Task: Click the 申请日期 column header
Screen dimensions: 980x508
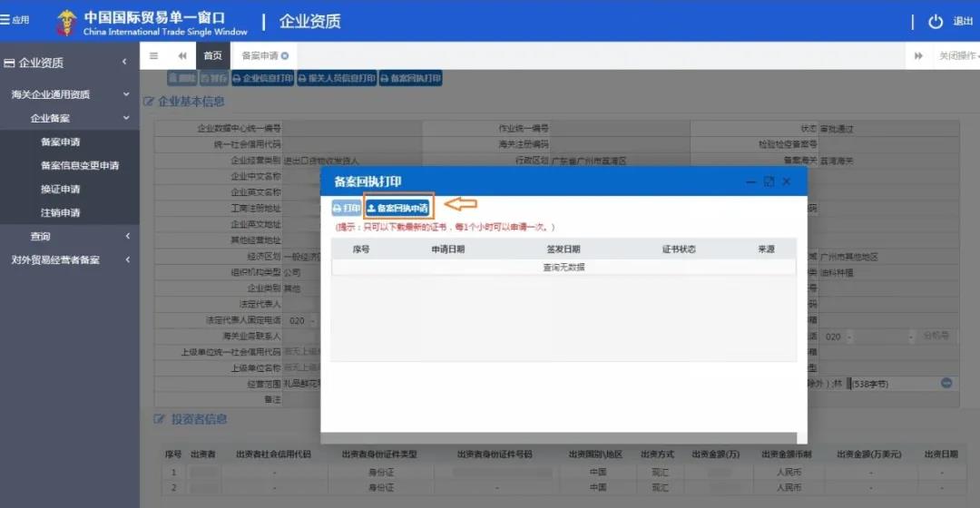Action: pyautogui.click(x=447, y=249)
